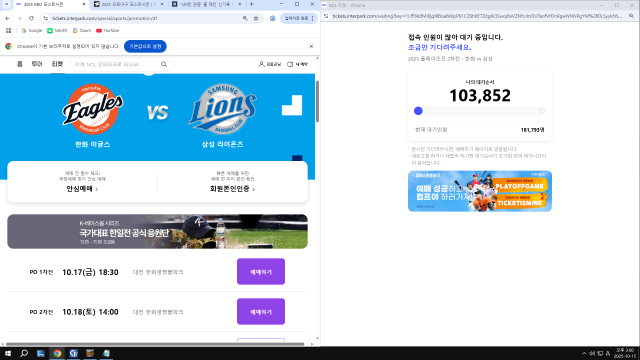Click the 10.18(토) 14:00 game date text
Screen dimensions: 640x360
[90, 312]
